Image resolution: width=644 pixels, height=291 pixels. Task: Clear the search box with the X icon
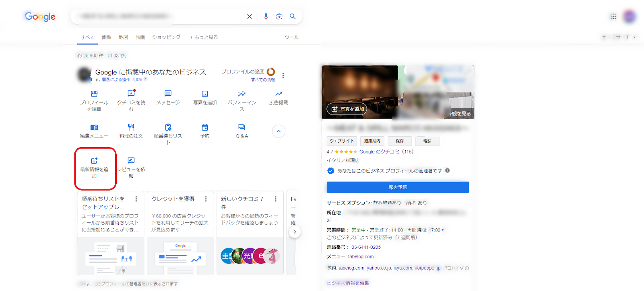coord(250,16)
